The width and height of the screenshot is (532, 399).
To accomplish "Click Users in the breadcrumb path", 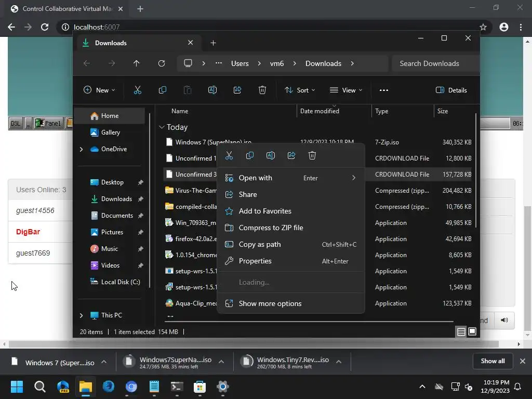I will coord(240,63).
